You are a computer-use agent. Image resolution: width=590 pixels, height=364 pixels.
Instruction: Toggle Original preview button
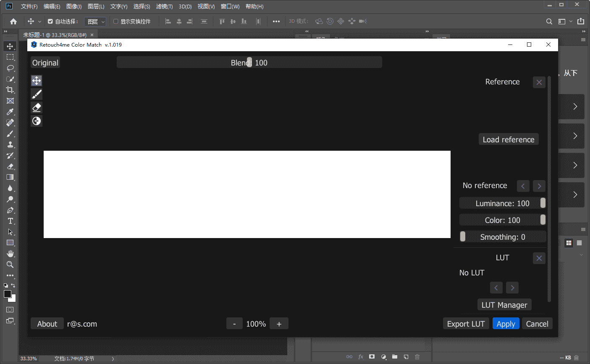[x=45, y=63]
